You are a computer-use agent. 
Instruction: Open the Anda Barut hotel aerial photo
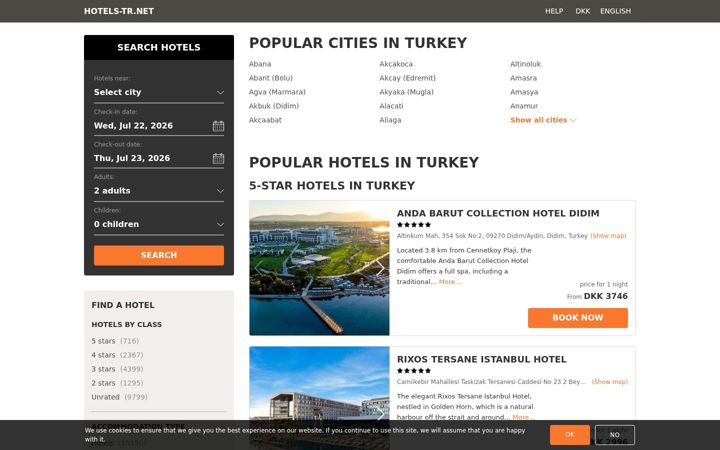pyautogui.click(x=319, y=268)
